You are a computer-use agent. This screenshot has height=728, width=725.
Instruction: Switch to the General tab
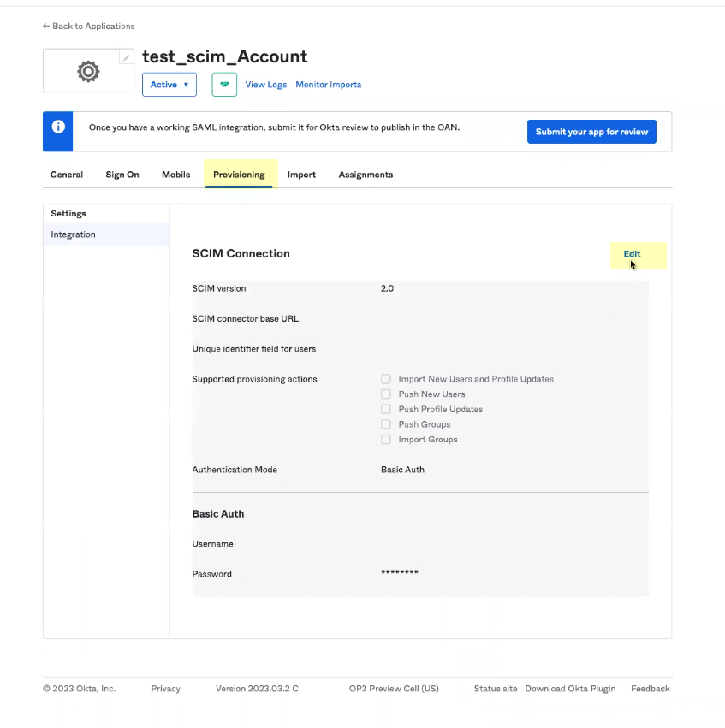click(x=67, y=175)
